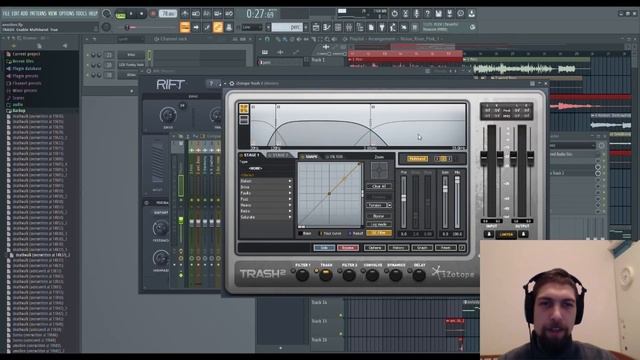
Task: Click the Clear All button in Trash 2
Action: 379,186
